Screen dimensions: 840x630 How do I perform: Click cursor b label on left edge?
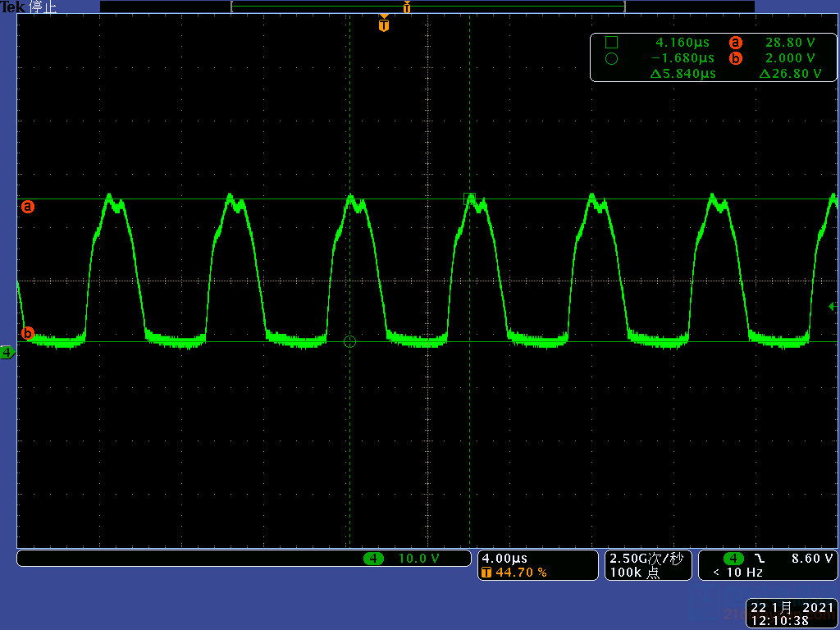[27, 333]
